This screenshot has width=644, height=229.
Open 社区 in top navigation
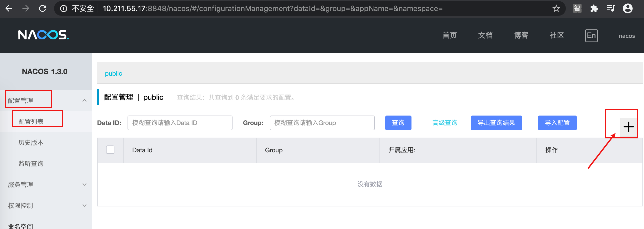557,35
